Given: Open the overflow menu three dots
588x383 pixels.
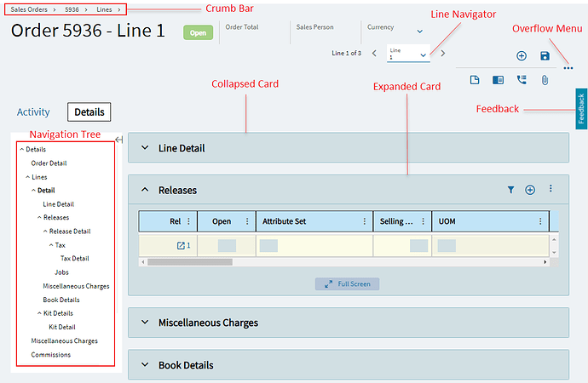Looking at the screenshot, I should tap(568, 68).
